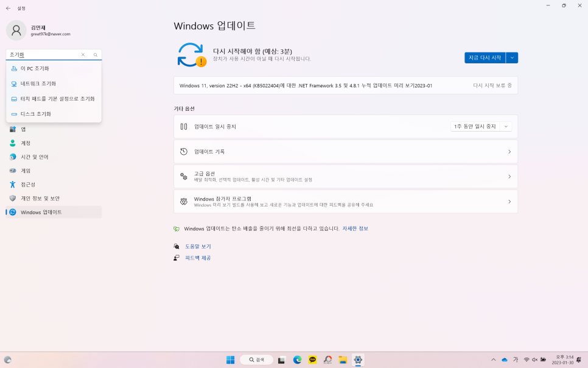
Task: Click the Wi-Fi network tray icon
Action: pyautogui.click(x=527, y=359)
